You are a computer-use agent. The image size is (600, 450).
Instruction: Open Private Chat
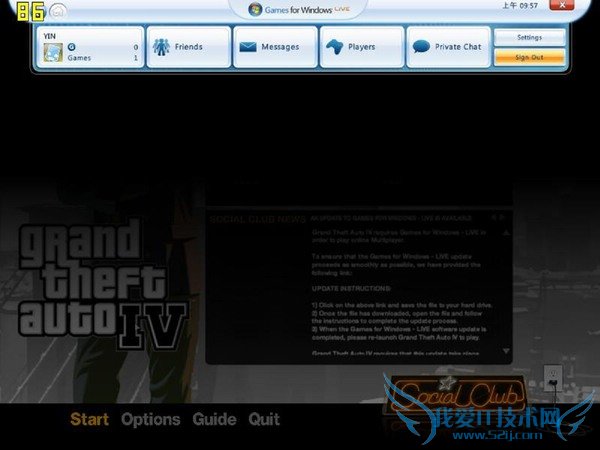[x=448, y=47]
